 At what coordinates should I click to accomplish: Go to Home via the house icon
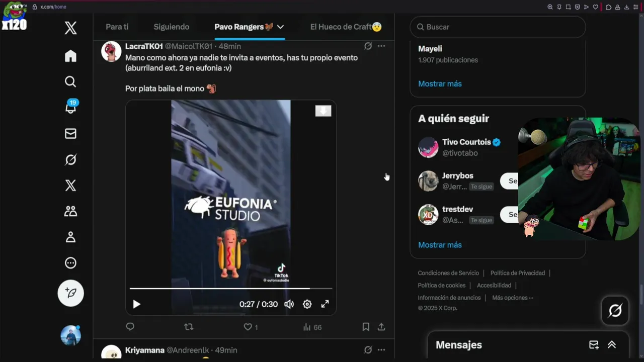pyautogui.click(x=70, y=56)
